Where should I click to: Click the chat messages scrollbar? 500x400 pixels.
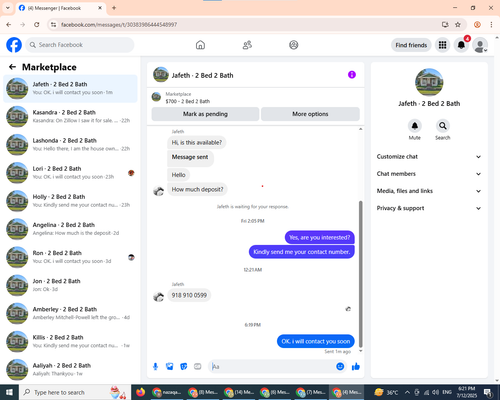[x=360, y=274]
